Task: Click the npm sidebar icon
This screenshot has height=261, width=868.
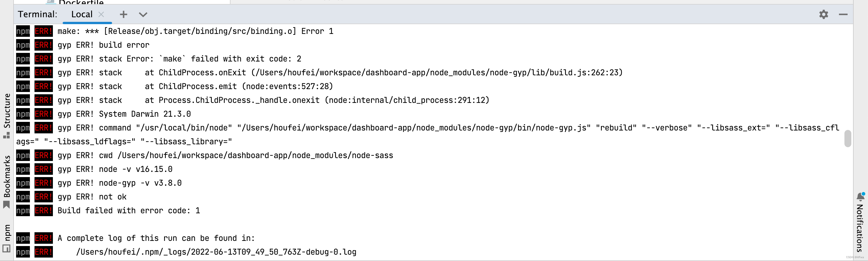Action: click(6, 249)
